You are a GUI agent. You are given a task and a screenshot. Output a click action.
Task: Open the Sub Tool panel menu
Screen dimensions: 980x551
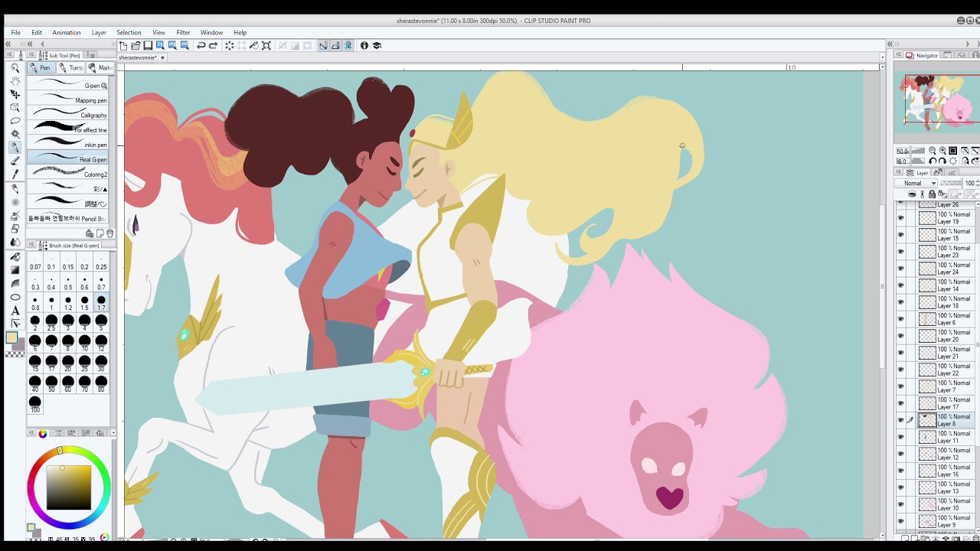(33, 55)
